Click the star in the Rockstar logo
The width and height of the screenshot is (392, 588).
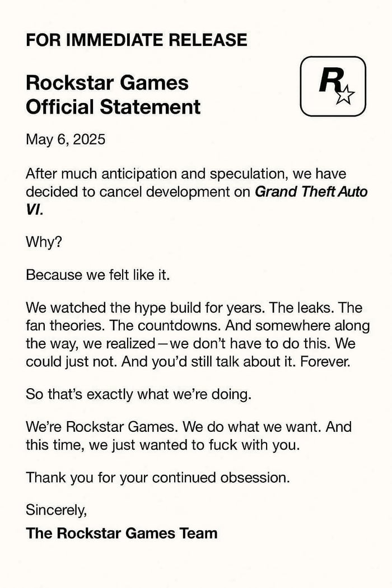tap(344, 96)
